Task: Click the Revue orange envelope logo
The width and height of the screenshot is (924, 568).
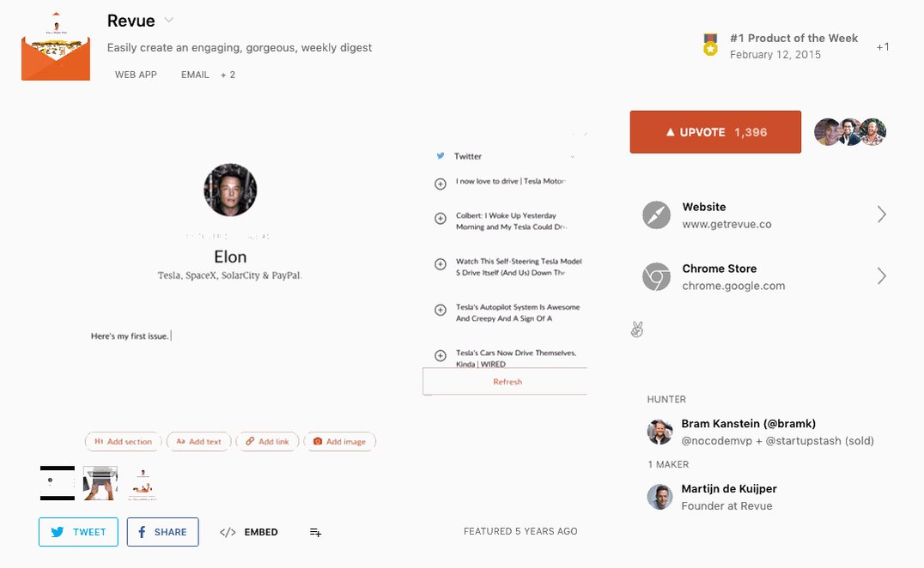Action: (x=56, y=46)
